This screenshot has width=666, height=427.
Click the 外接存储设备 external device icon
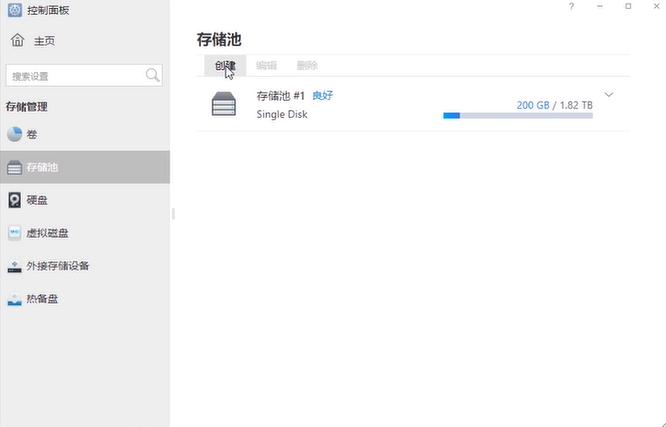[x=15, y=266]
